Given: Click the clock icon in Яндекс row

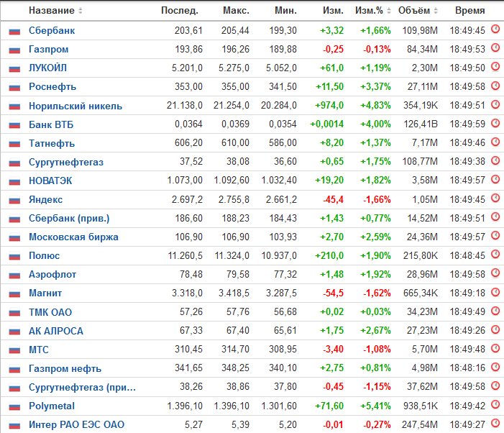Looking at the screenshot, I should coord(495,198).
